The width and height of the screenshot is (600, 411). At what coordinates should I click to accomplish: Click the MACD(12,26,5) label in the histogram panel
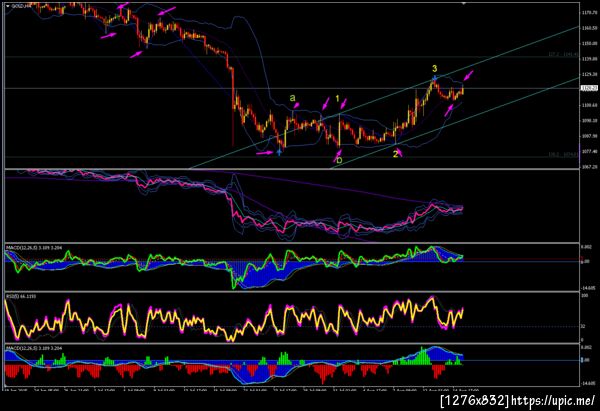click(34, 348)
